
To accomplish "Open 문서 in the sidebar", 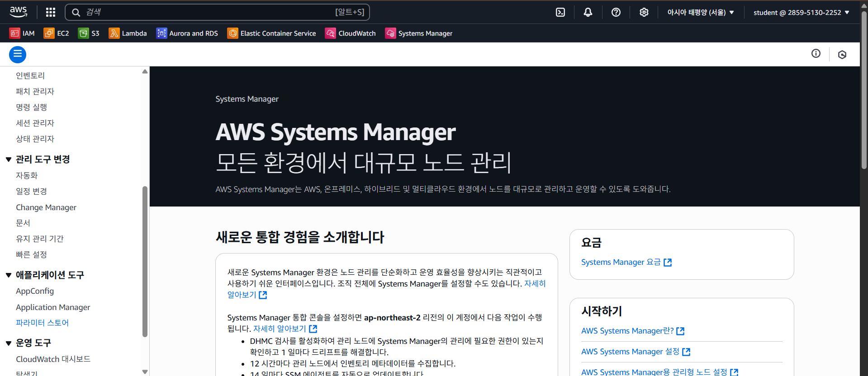I will [23, 223].
